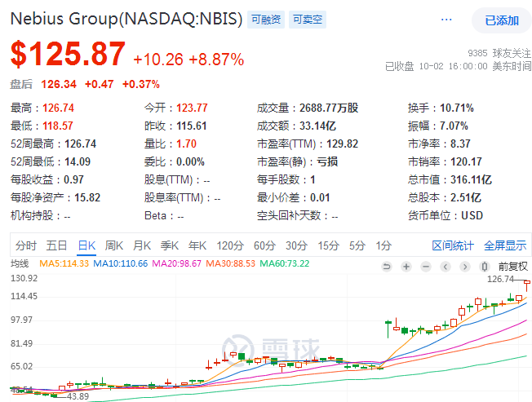Image resolution: width=532 pixels, height=402 pixels.
Task: Select the 1分 chart tab
Action: pyautogui.click(x=383, y=245)
